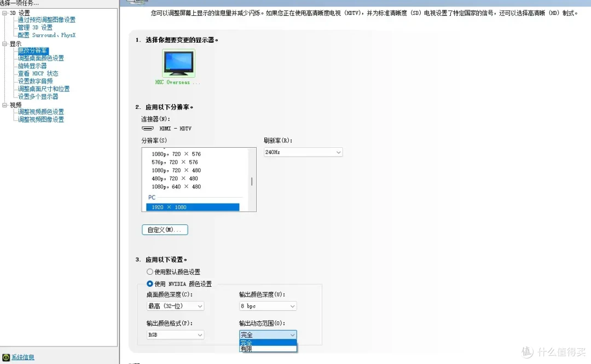Viewport: 591px width, 364px height.
Task: Open the 输出颜色深度 8 bpc dropdown
Action: [x=268, y=306]
